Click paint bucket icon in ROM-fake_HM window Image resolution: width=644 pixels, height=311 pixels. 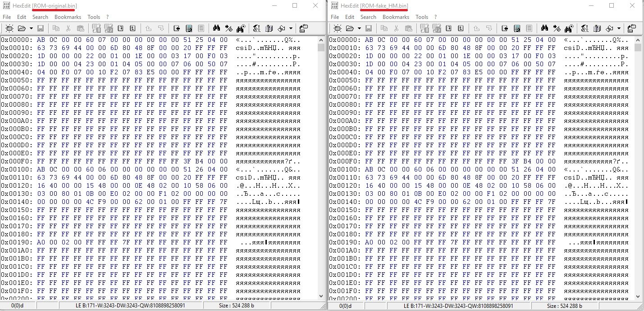click(609, 28)
